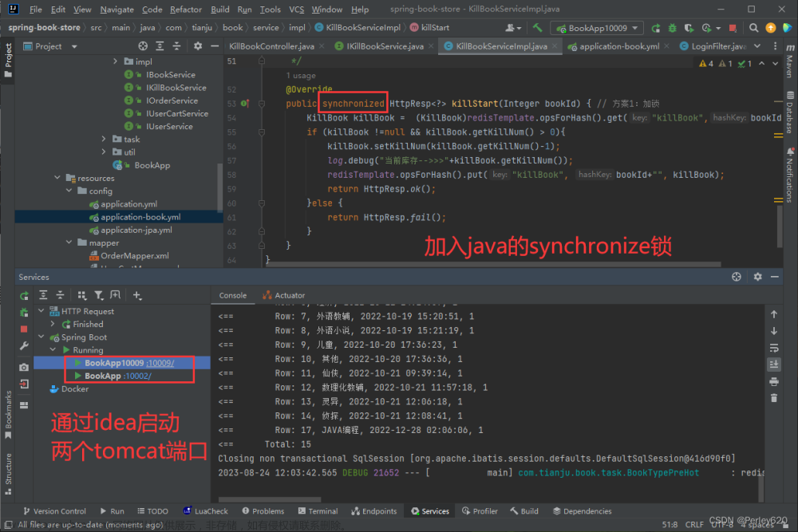Switch to the Actuator tab
The image size is (798, 532).
284,295
